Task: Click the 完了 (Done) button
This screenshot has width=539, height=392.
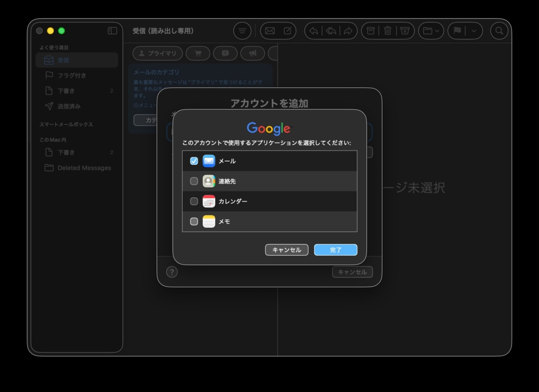Action: [x=335, y=250]
